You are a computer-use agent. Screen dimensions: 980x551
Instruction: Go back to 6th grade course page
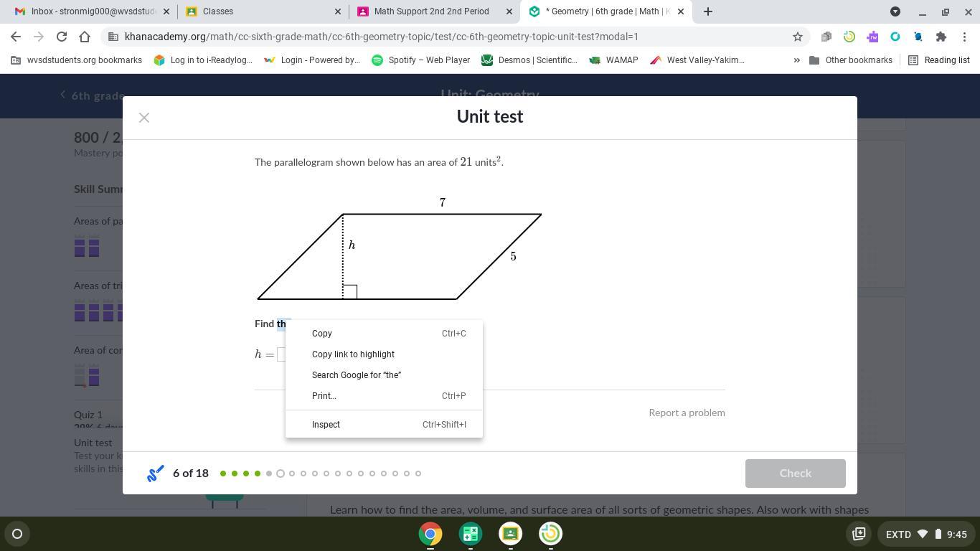pos(93,95)
